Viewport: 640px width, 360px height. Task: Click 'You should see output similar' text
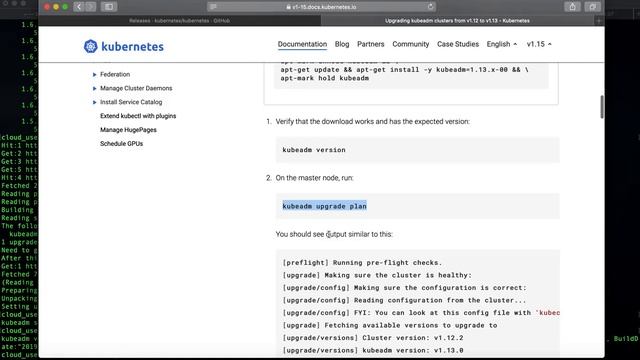tap(334, 234)
